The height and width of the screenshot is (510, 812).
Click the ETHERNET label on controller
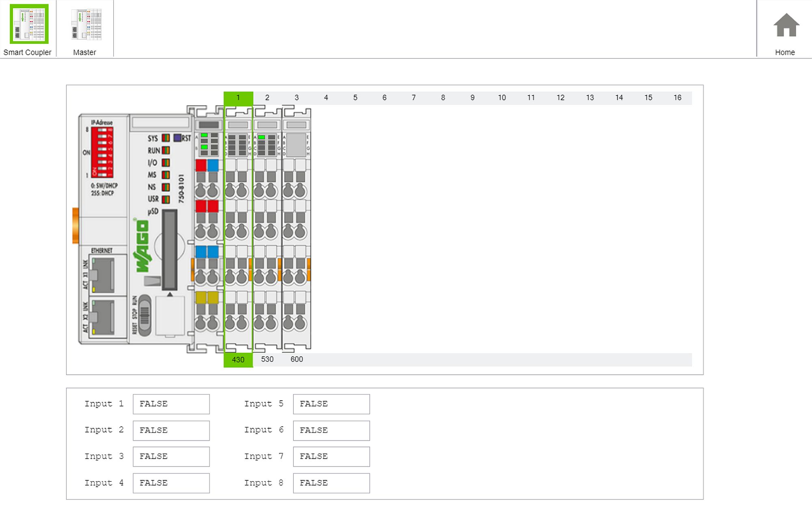101,251
